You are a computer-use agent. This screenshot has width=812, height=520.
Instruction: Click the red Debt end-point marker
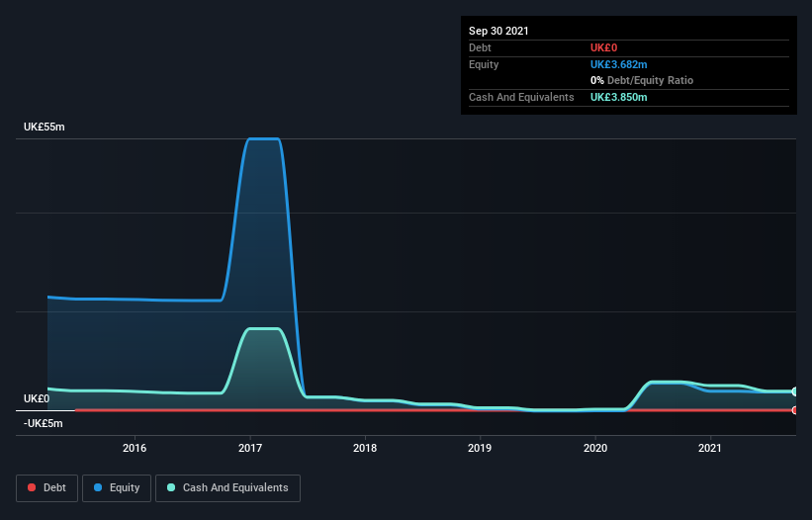pyautogui.click(x=795, y=410)
